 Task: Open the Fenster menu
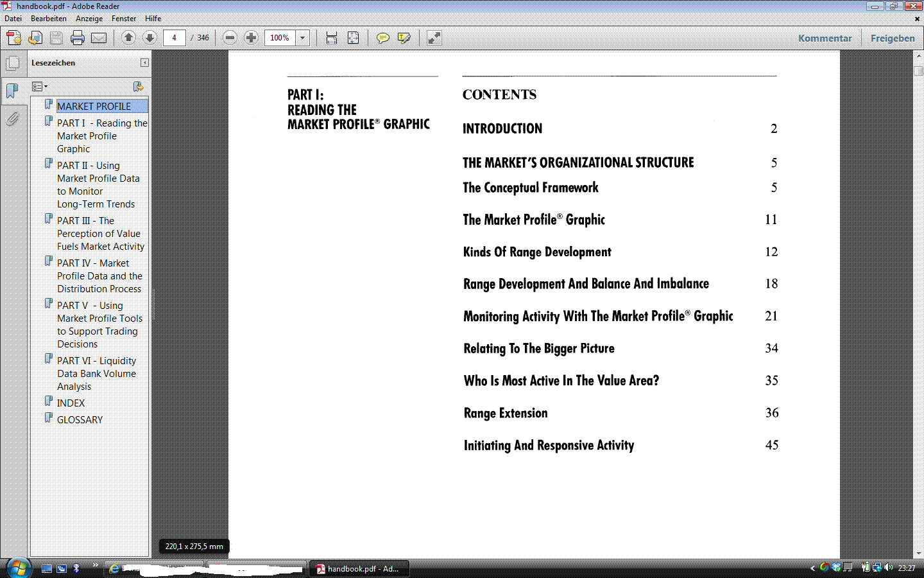point(124,19)
